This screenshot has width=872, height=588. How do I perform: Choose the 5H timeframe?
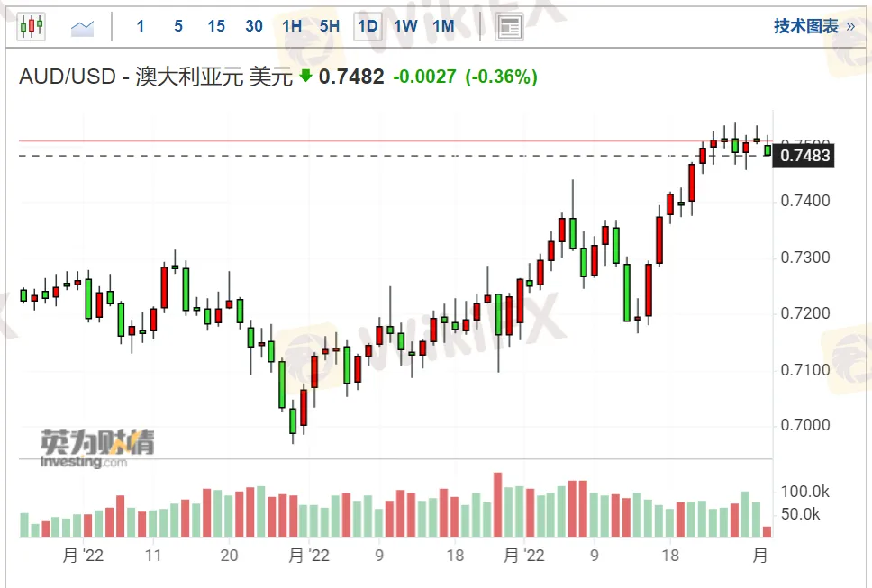[x=330, y=26]
